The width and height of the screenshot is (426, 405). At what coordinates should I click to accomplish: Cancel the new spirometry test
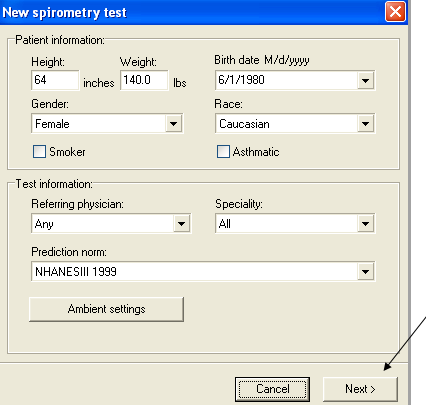pyautogui.click(x=272, y=389)
